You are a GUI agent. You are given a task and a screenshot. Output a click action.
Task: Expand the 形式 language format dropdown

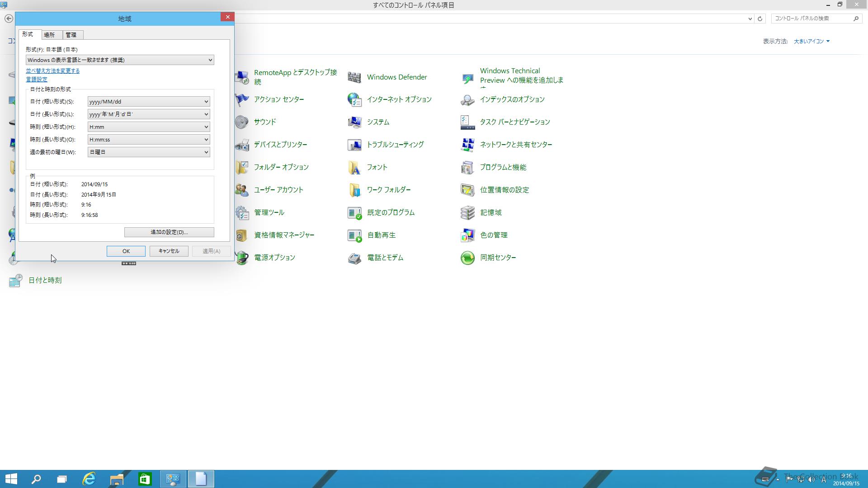pos(120,60)
